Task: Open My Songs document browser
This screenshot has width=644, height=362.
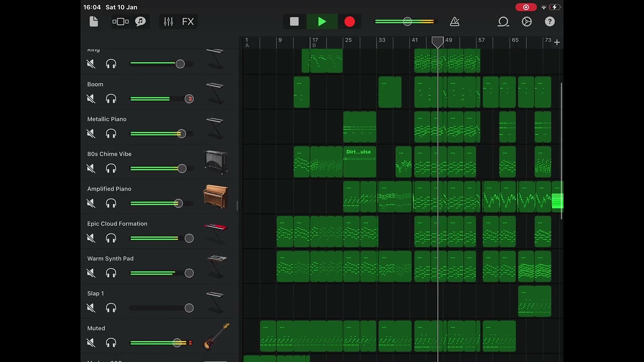Action: click(94, 22)
